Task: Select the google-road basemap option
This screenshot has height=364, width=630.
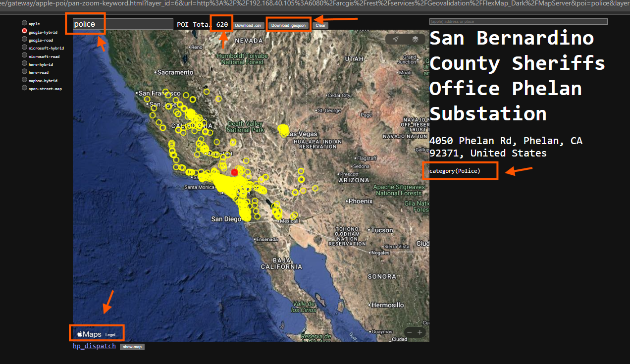Action: pos(25,40)
